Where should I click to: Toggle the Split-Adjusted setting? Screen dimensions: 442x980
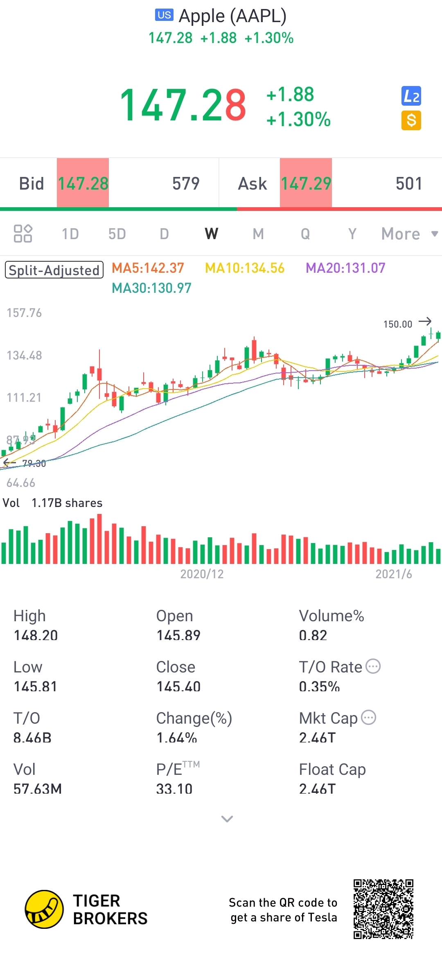point(54,270)
